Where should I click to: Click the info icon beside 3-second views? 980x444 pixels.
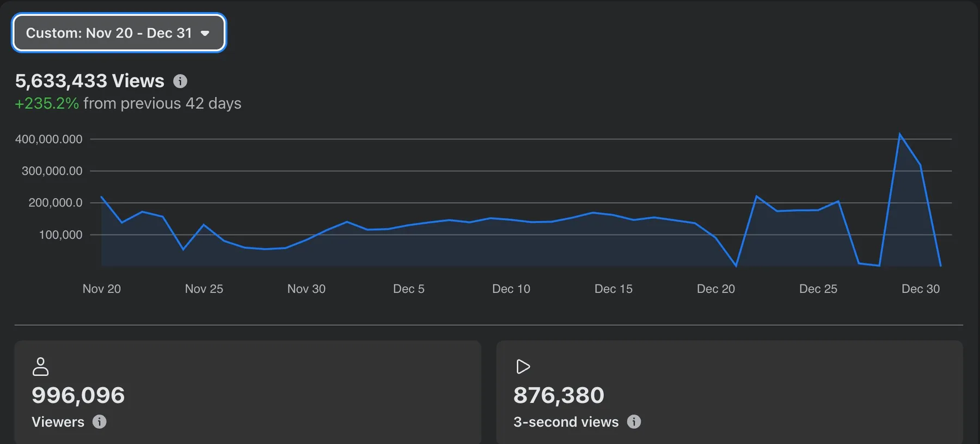(x=634, y=422)
